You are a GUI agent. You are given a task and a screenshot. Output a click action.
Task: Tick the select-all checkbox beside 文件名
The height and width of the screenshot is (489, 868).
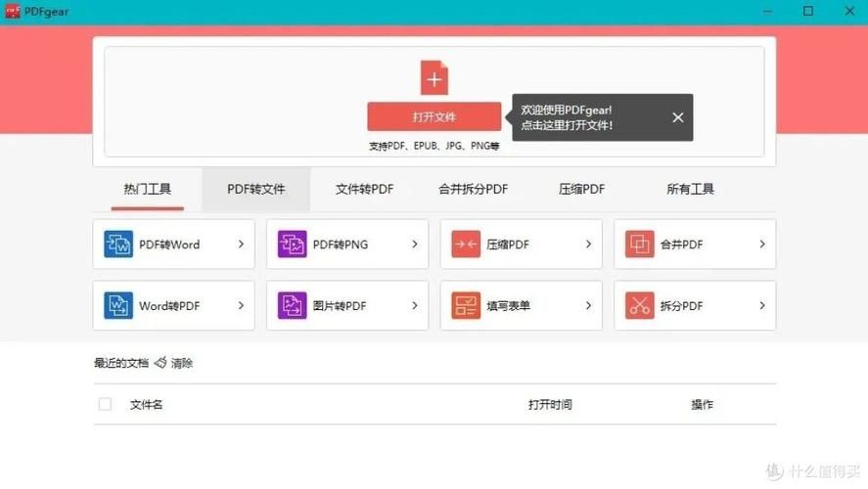click(x=105, y=404)
